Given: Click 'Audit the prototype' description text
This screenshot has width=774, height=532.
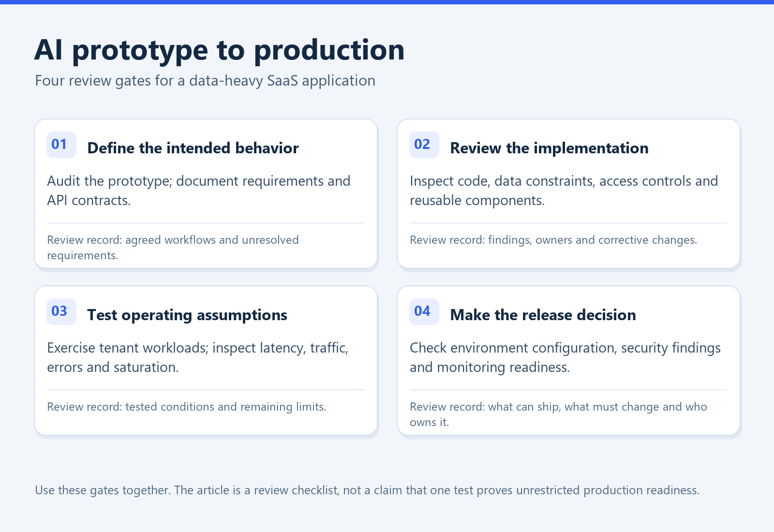Looking at the screenshot, I should [x=199, y=191].
